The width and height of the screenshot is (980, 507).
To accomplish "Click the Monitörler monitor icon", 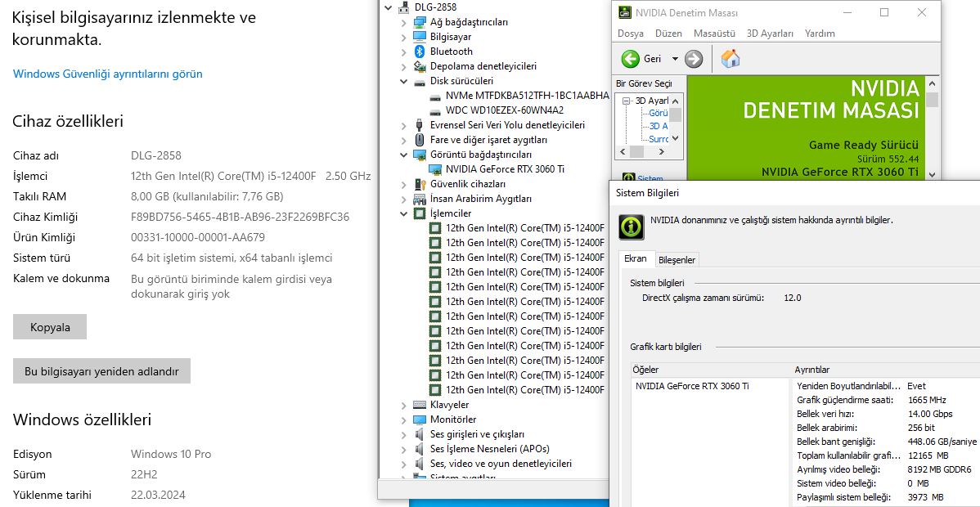I will [x=420, y=420].
